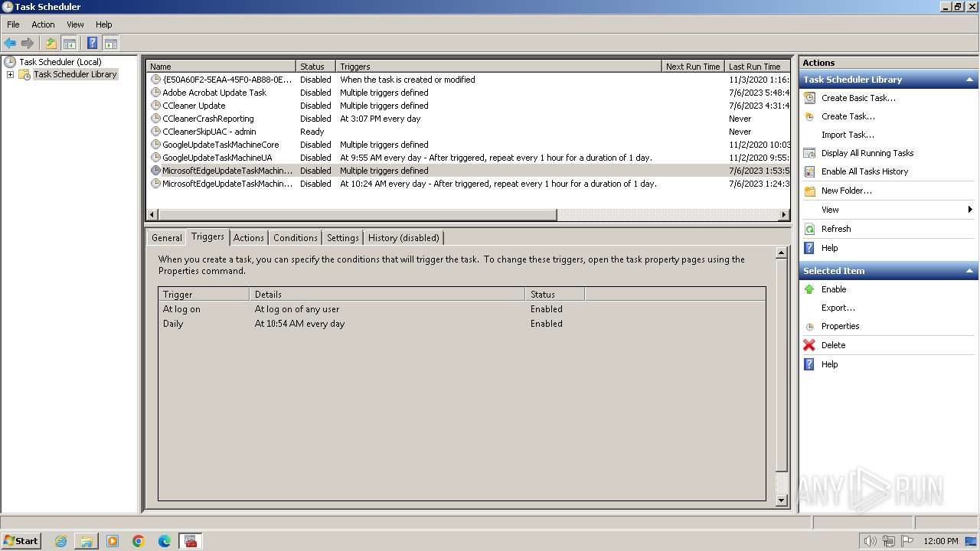Click the Properties clock icon
The image size is (980, 551).
point(809,327)
